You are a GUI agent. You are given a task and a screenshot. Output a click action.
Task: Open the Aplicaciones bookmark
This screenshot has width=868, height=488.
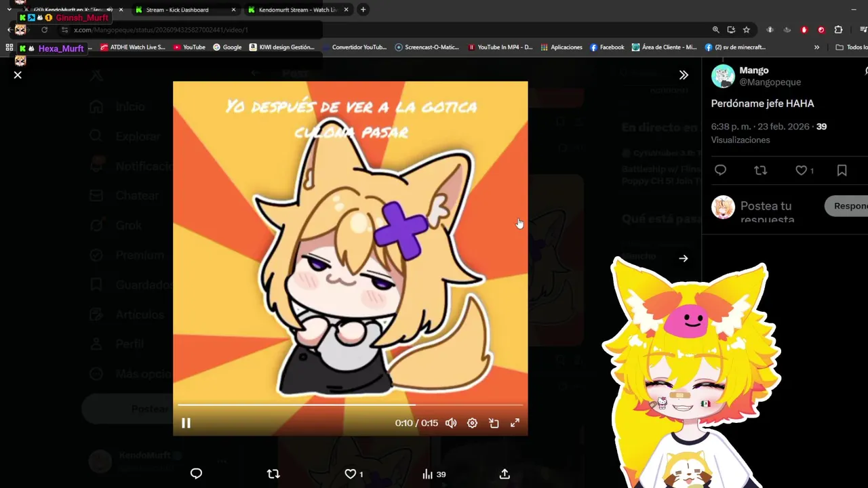coord(561,47)
